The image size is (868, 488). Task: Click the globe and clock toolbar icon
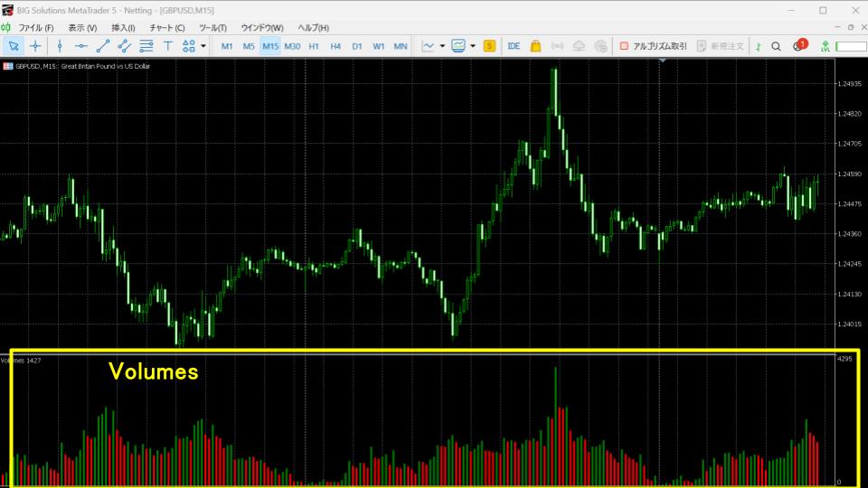[x=600, y=46]
